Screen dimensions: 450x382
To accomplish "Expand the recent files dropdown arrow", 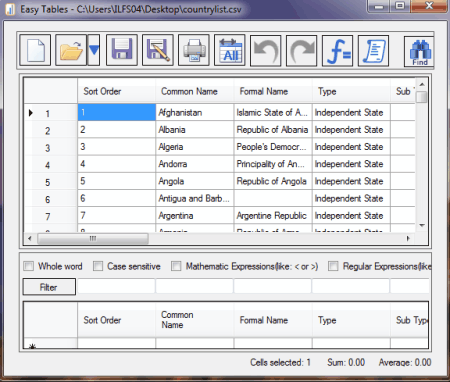I will point(94,50).
